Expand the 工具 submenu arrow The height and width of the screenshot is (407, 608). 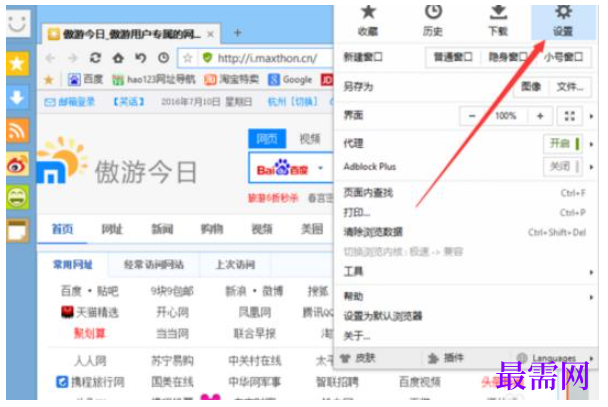click(x=591, y=272)
